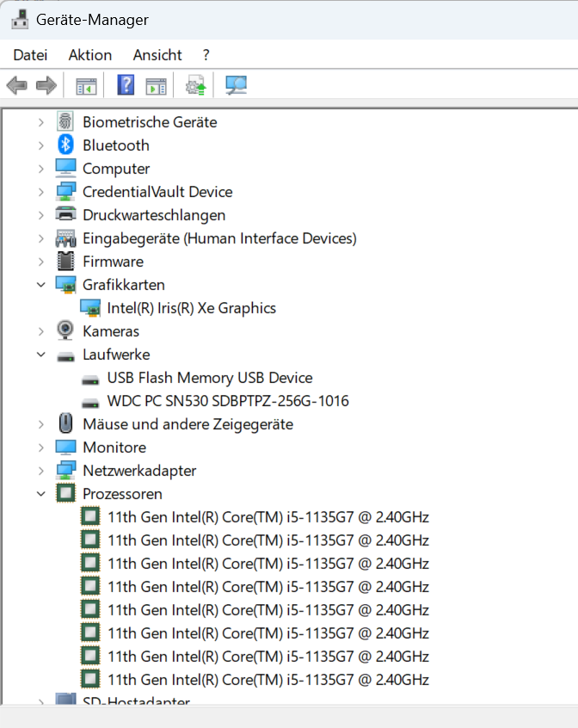Expand the Biometrische Geräte node

pyautogui.click(x=40, y=122)
